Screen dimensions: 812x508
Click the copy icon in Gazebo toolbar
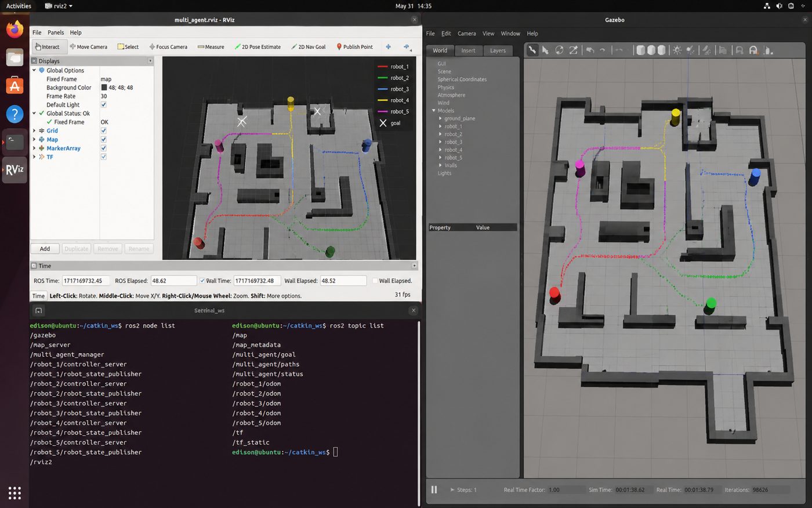tap(723, 50)
